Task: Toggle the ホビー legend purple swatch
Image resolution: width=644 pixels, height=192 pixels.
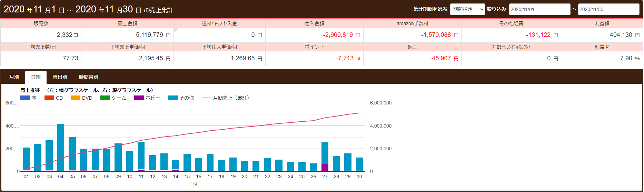Action: [x=139, y=98]
